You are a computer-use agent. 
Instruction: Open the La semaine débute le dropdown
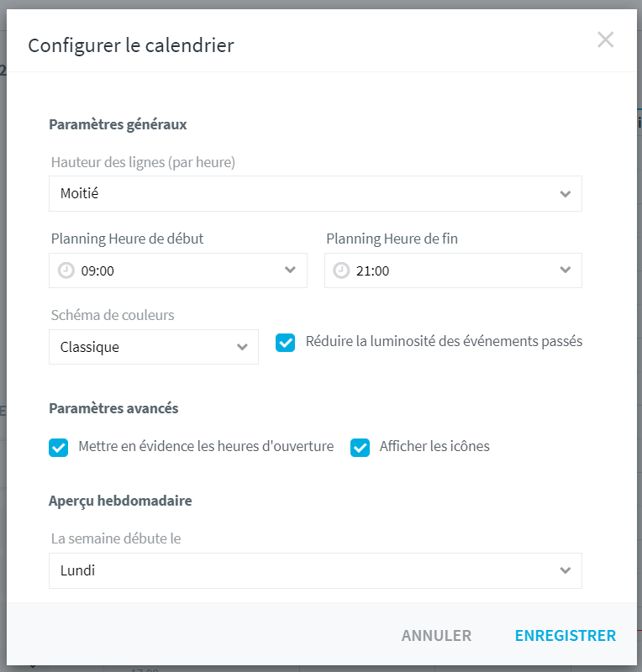[x=315, y=570]
